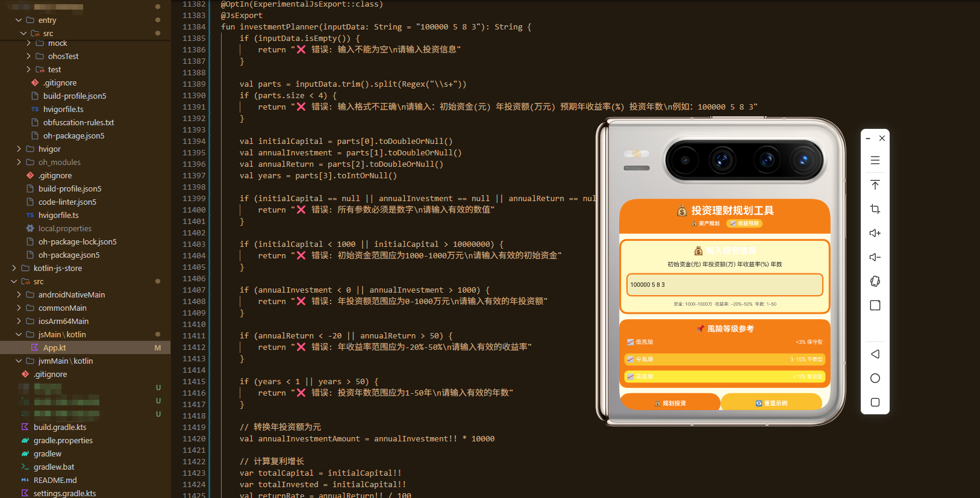980x498 pixels.
Task: Focus the input field containing 100000 5 8 3
Action: pos(725,285)
